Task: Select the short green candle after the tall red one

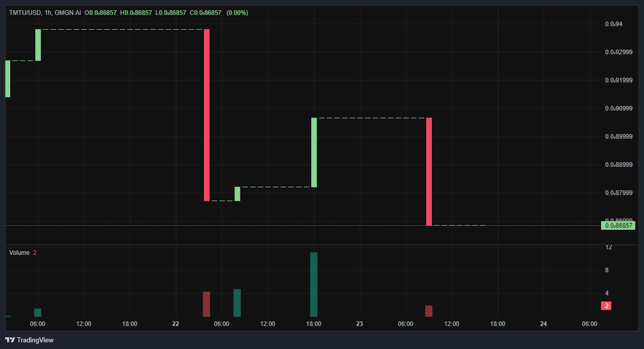Action: [x=237, y=194]
